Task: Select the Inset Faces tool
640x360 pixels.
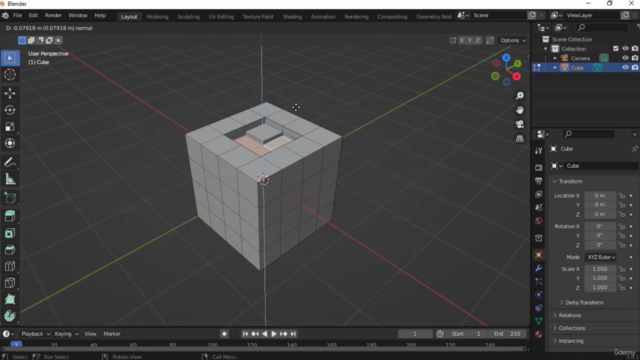Action: point(10,233)
